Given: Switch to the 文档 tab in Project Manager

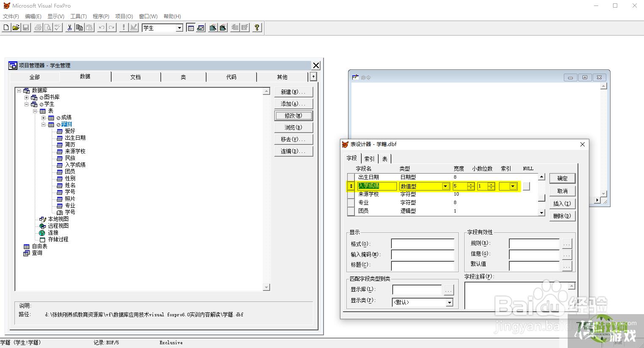Looking at the screenshot, I should pos(136,77).
